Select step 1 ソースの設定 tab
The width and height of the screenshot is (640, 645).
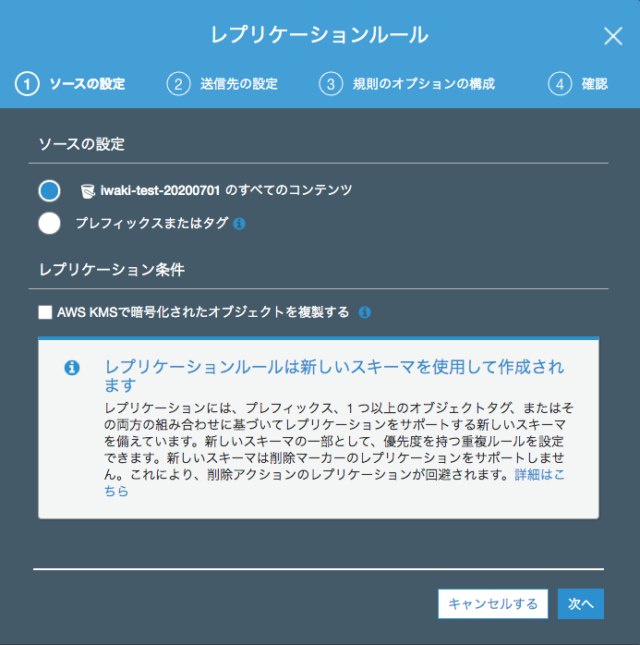[70, 84]
